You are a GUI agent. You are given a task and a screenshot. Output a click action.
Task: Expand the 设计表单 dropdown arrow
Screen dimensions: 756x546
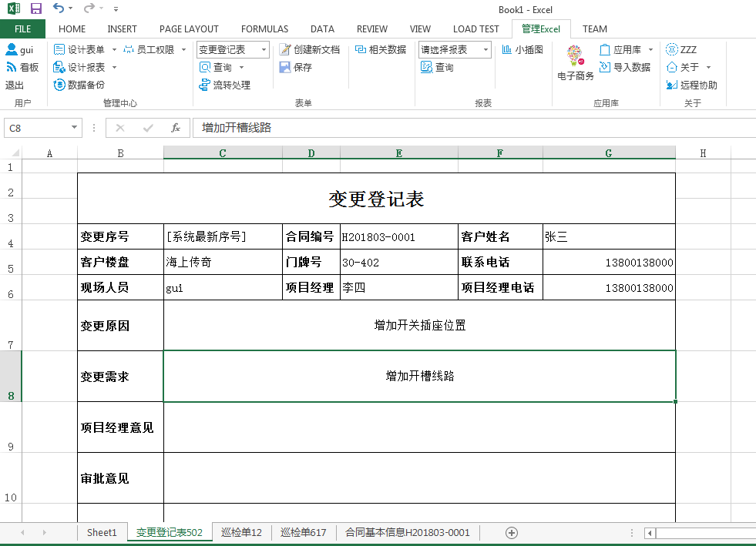(114, 49)
